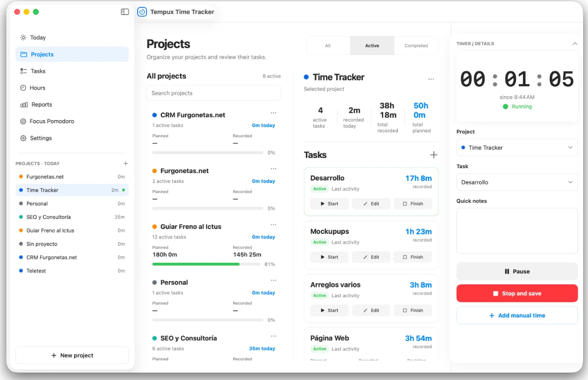Add project with plus icon beside Projects · Today
The height and width of the screenshot is (380, 588).
pos(125,163)
